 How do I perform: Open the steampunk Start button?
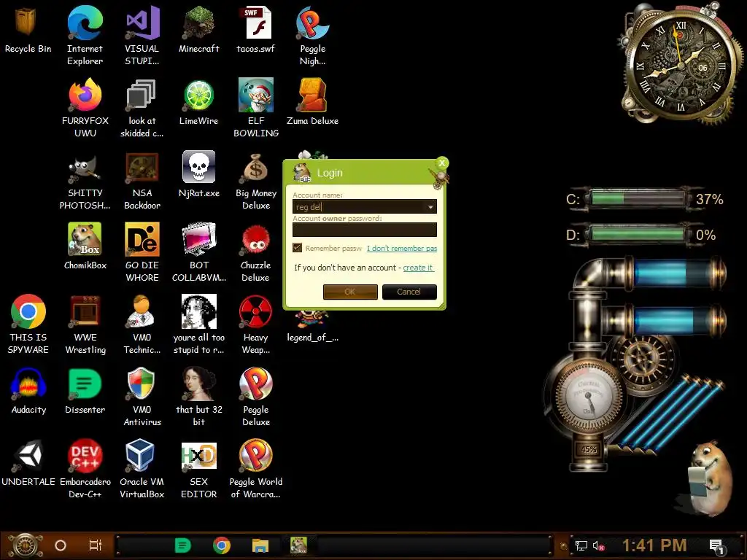click(x=24, y=545)
